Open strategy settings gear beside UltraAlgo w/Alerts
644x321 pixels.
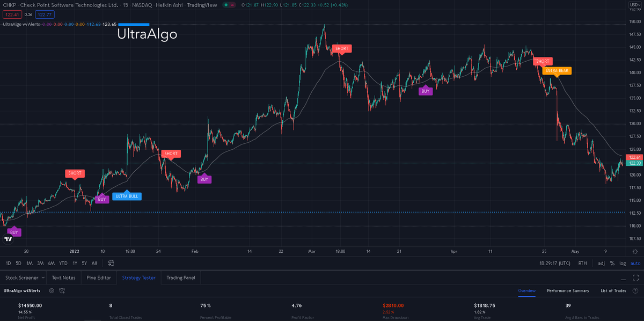tap(52, 290)
